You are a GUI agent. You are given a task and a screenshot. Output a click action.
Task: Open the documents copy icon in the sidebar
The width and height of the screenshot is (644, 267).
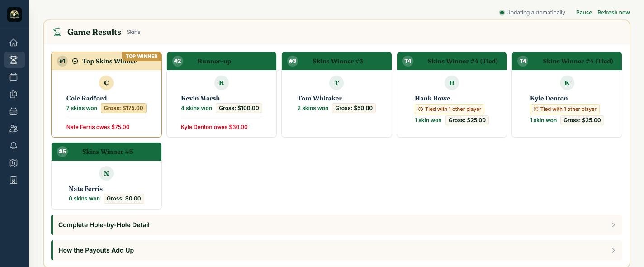14,94
